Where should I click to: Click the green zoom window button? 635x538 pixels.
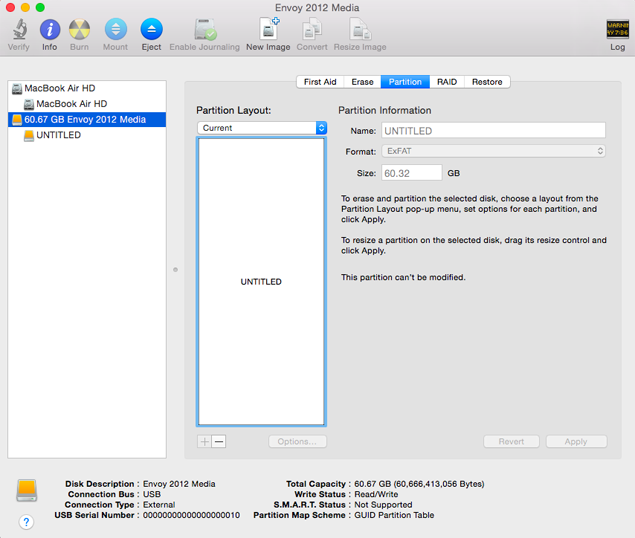40,7
